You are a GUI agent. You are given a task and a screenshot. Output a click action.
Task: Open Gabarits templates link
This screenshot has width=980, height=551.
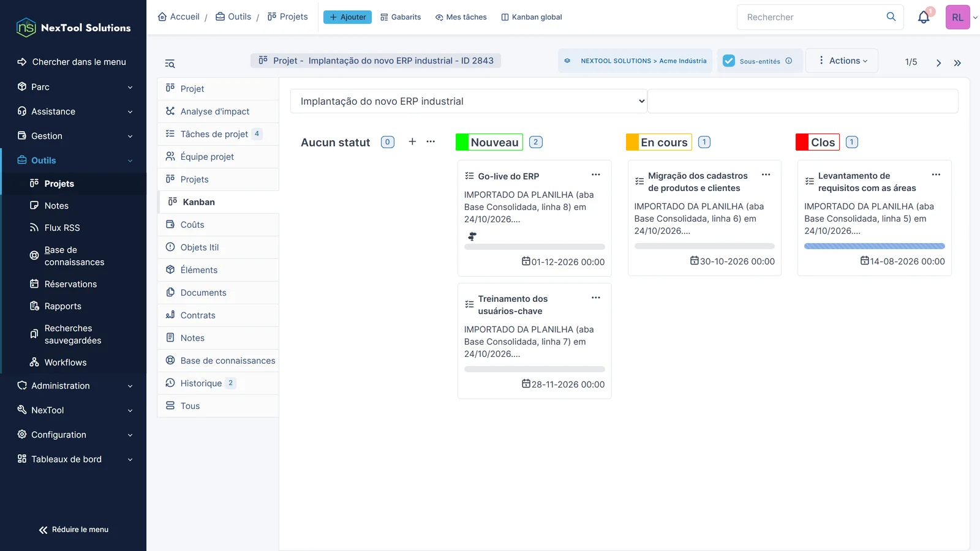pyautogui.click(x=401, y=17)
